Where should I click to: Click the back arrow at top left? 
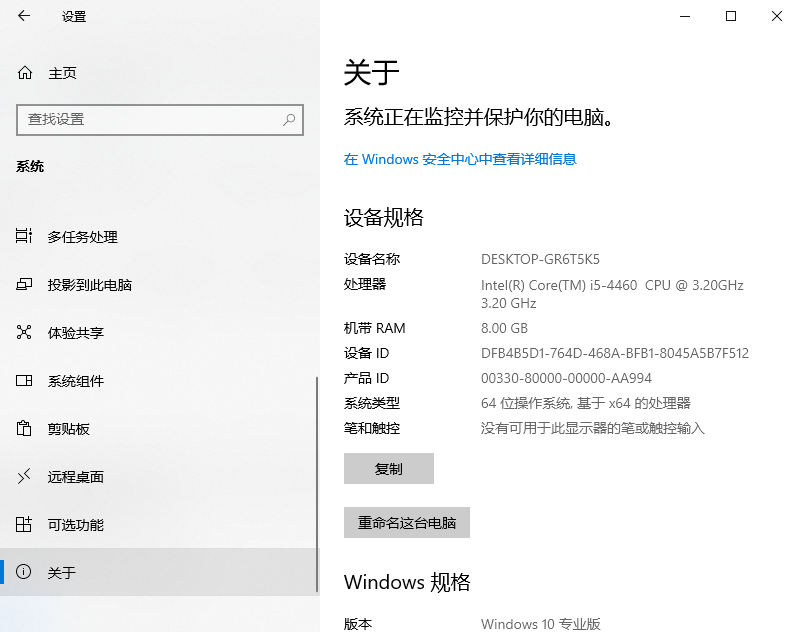(22, 16)
